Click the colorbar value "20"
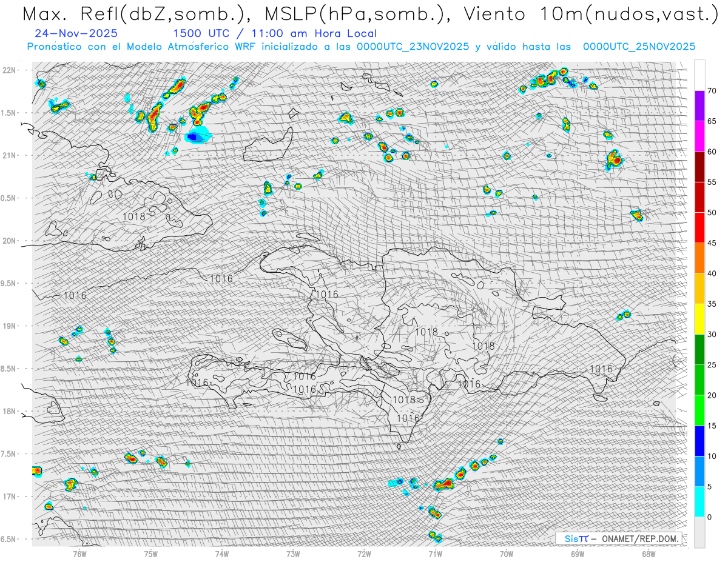This screenshot has width=728, height=562. tap(712, 395)
